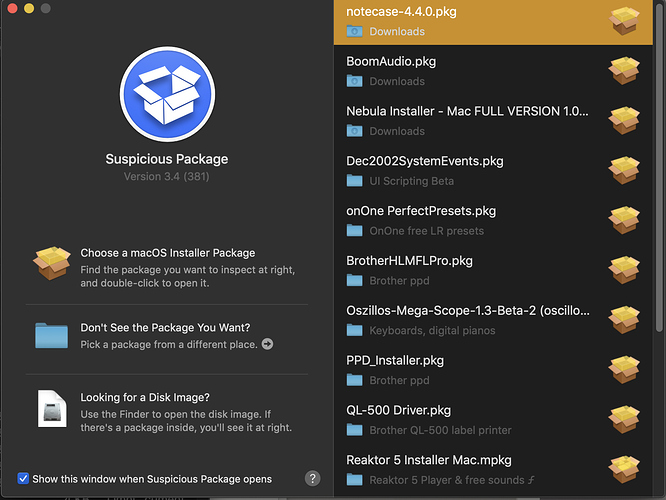666x500 pixels.
Task: Click Reaktor 5 Player & free sounds label
Action: coord(452,480)
